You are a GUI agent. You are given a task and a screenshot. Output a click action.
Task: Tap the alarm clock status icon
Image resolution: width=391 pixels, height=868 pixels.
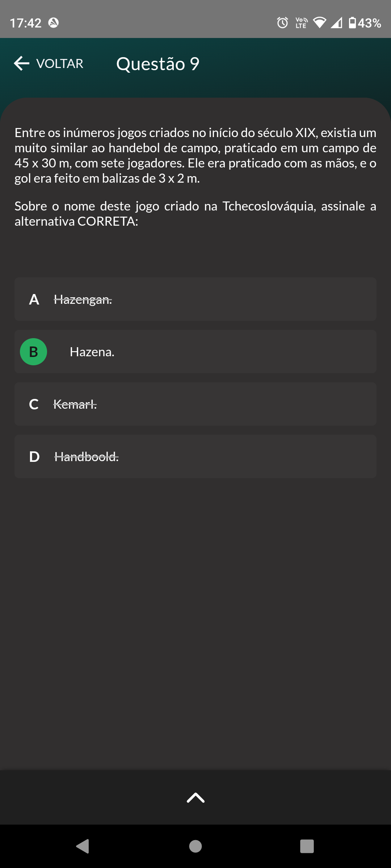pyautogui.click(x=282, y=23)
